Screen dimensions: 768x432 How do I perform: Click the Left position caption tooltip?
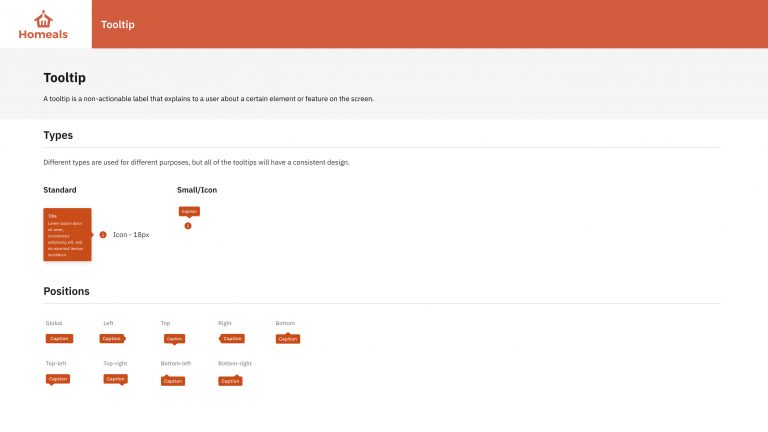(x=112, y=338)
